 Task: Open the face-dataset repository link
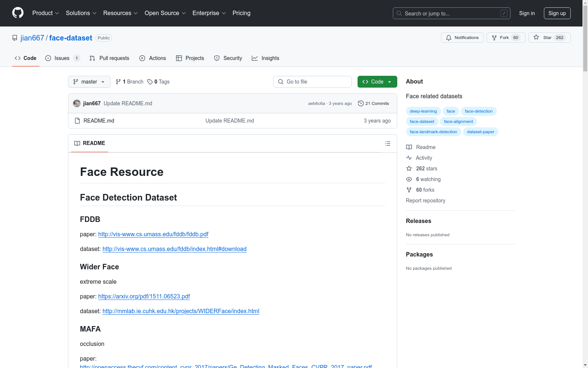(x=71, y=38)
